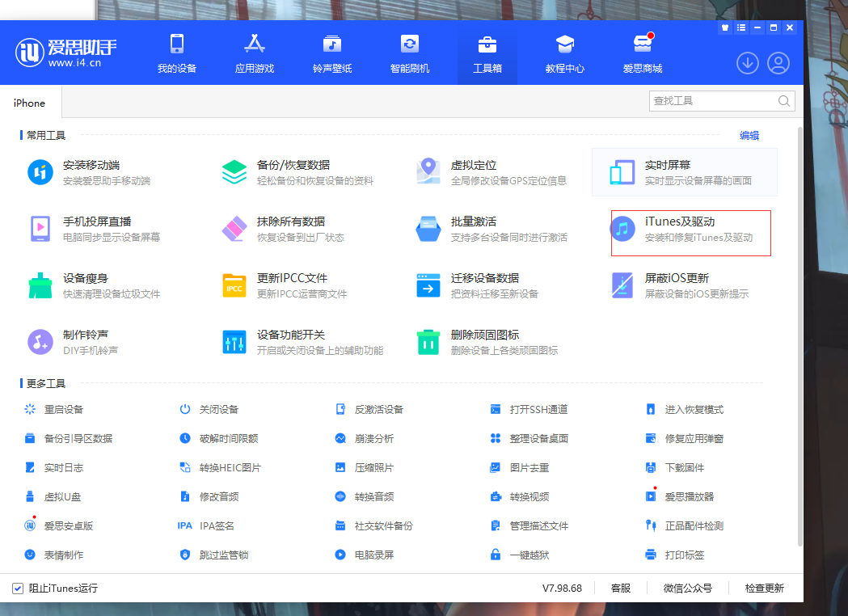Click 检查更新 button

(764, 589)
